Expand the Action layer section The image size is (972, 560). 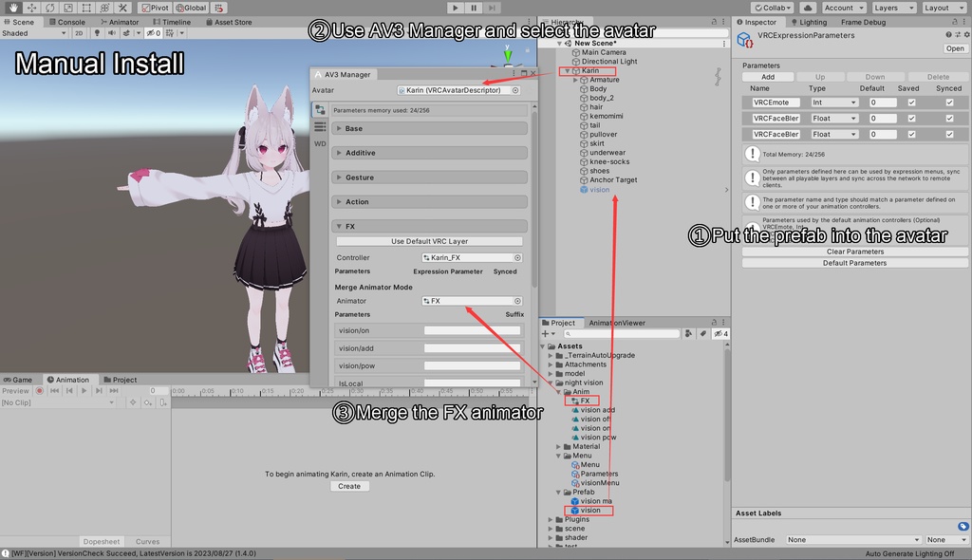click(x=430, y=201)
